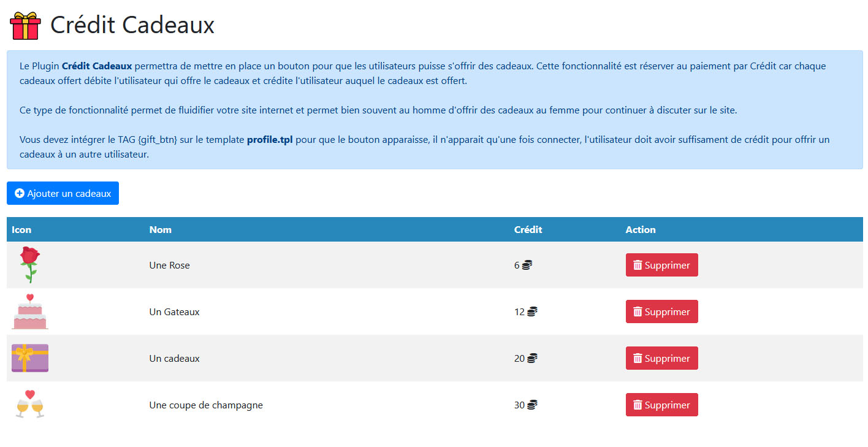Click the Action column header

pyautogui.click(x=641, y=229)
